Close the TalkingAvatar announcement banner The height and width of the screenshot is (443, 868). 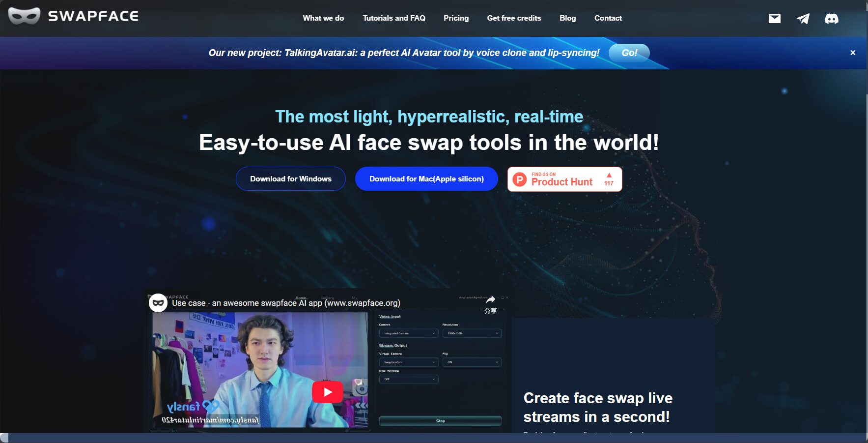tap(853, 53)
